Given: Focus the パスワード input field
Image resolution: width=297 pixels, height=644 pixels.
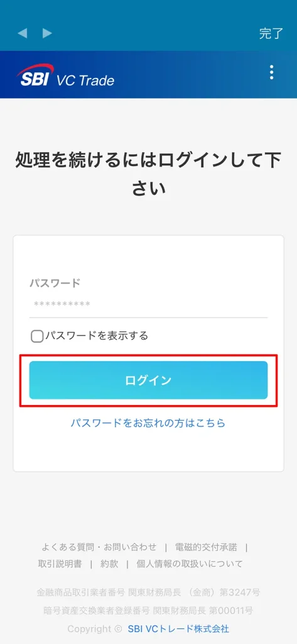Looking at the screenshot, I should click(148, 304).
